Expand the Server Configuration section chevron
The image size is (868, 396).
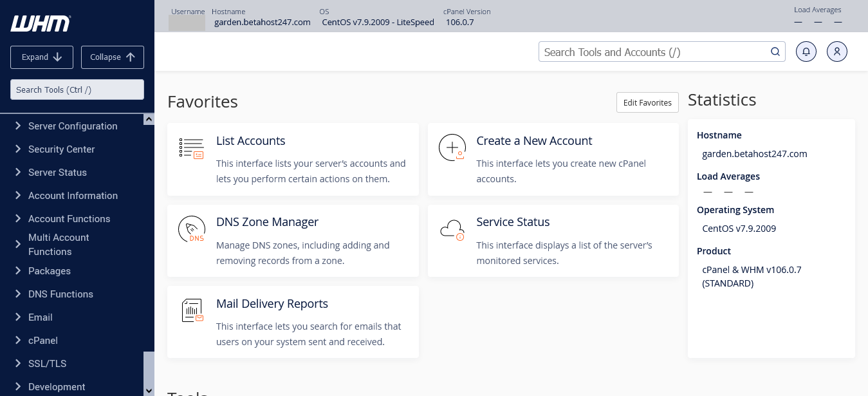coord(18,126)
